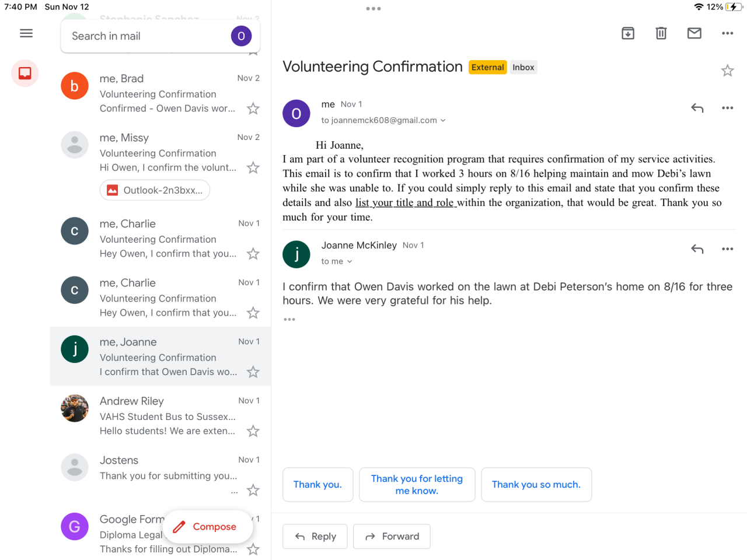This screenshot has height=560, width=747.
Task: Click the Search in mail field
Action: click(146, 36)
